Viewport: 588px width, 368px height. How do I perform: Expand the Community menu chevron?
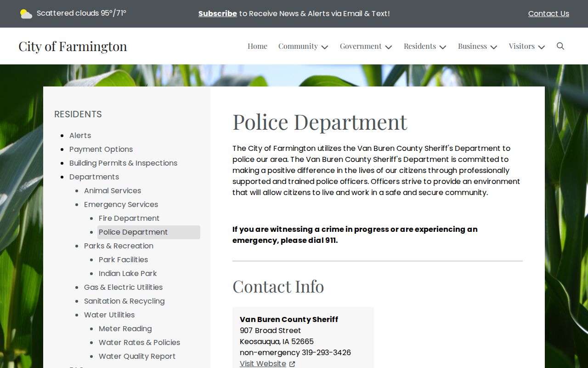[325, 47]
